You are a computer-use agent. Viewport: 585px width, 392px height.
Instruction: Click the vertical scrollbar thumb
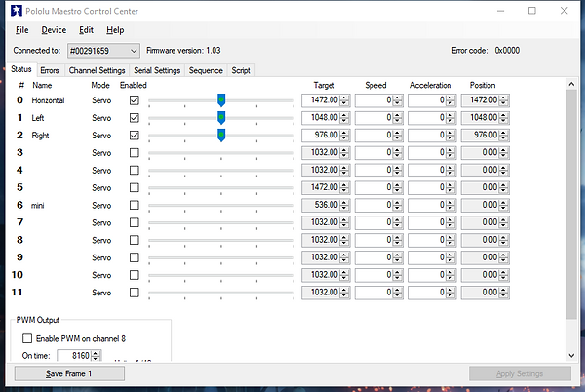571,205
